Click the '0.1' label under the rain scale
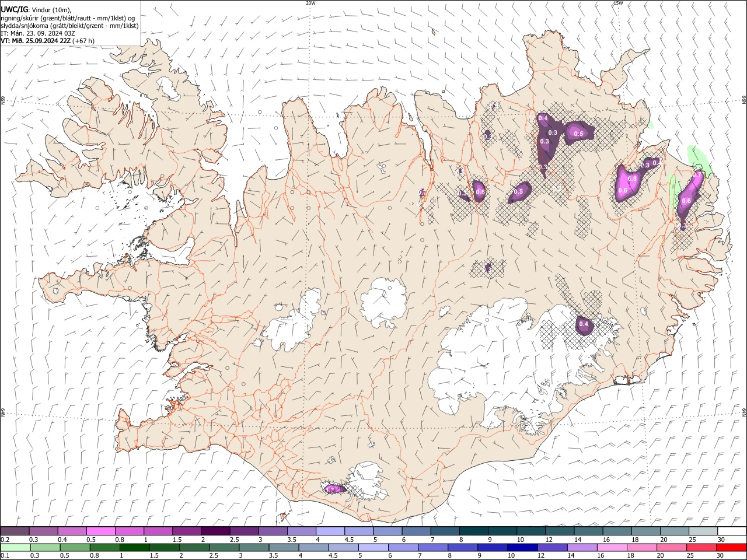The image size is (747, 560). click(x=5, y=556)
